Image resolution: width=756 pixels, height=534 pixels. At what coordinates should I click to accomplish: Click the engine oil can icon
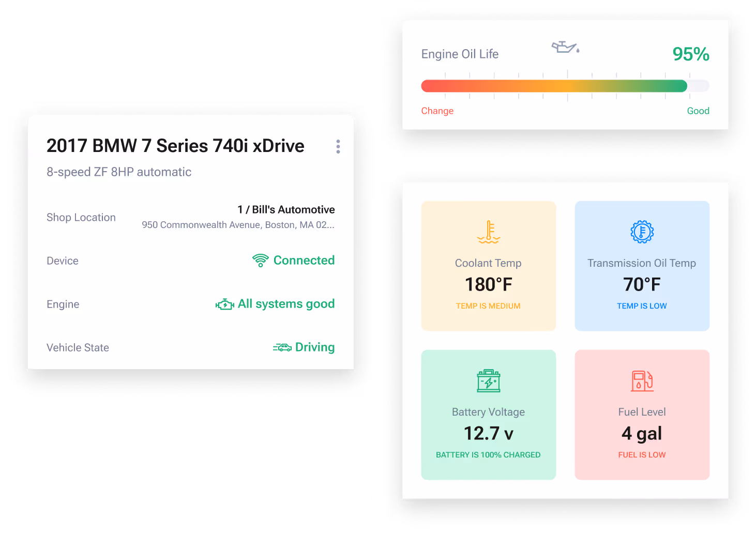click(x=566, y=47)
